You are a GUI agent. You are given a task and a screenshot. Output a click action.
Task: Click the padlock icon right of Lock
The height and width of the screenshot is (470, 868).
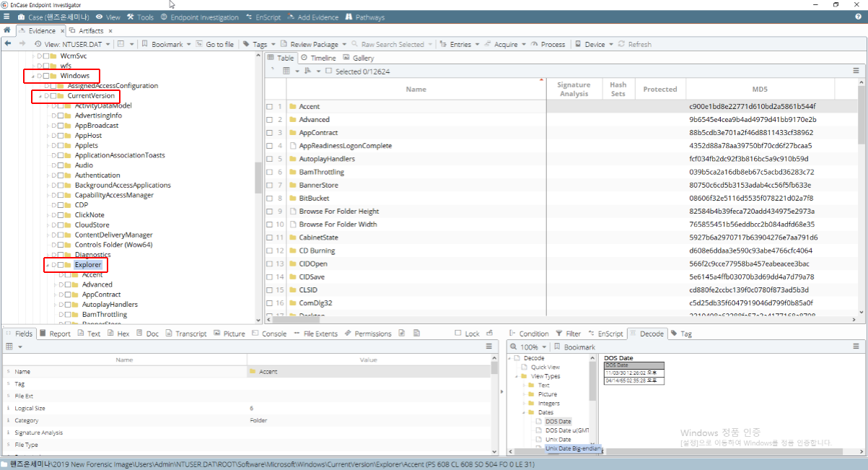click(491, 334)
